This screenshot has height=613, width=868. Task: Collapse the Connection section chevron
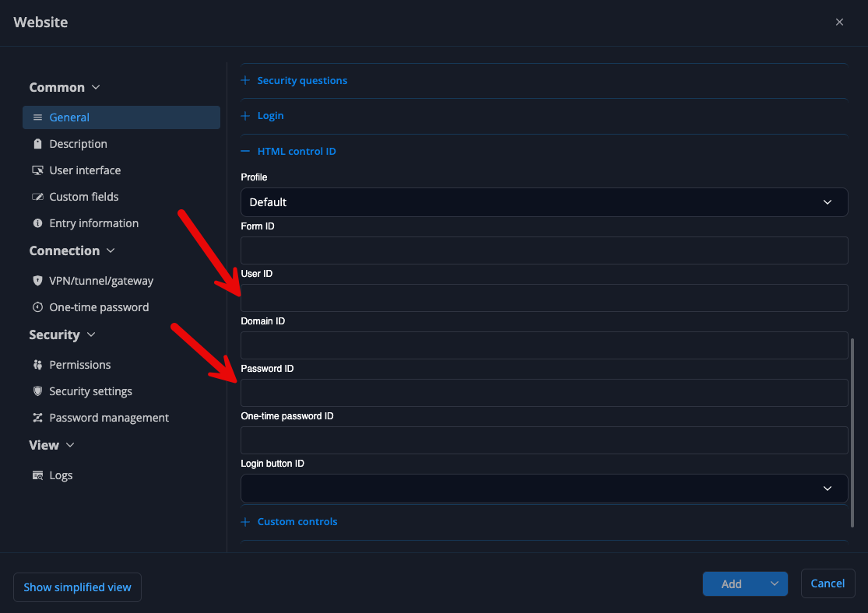[x=111, y=250]
